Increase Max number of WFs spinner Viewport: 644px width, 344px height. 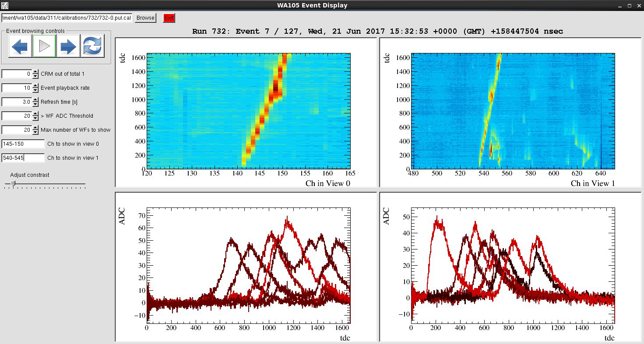[35, 128]
